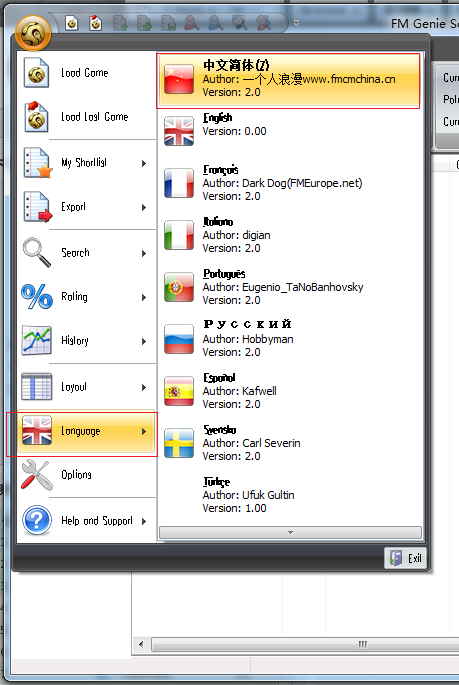Choose Svenska by Carl Severin
The image size is (459, 685).
coord(290,443)
